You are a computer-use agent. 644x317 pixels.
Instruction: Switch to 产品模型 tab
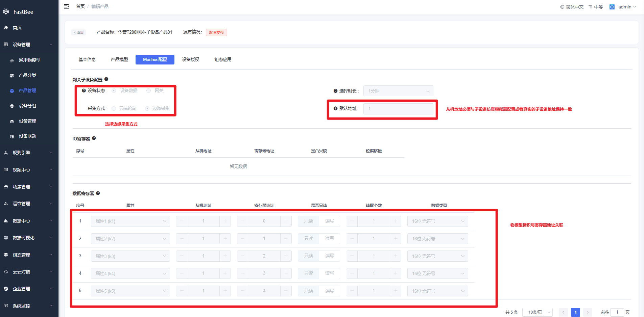click(x=119, y=59)
